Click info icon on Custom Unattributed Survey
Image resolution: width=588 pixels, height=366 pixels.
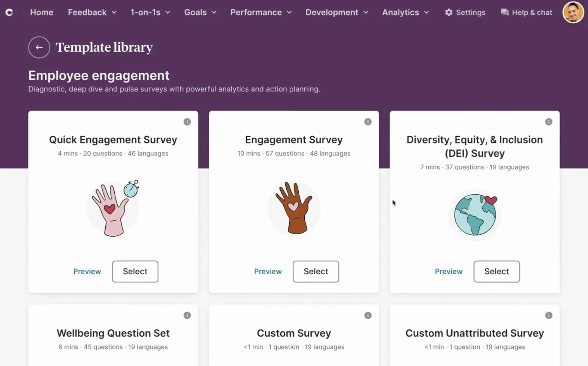pyautogui.click(x=549, y=315)
